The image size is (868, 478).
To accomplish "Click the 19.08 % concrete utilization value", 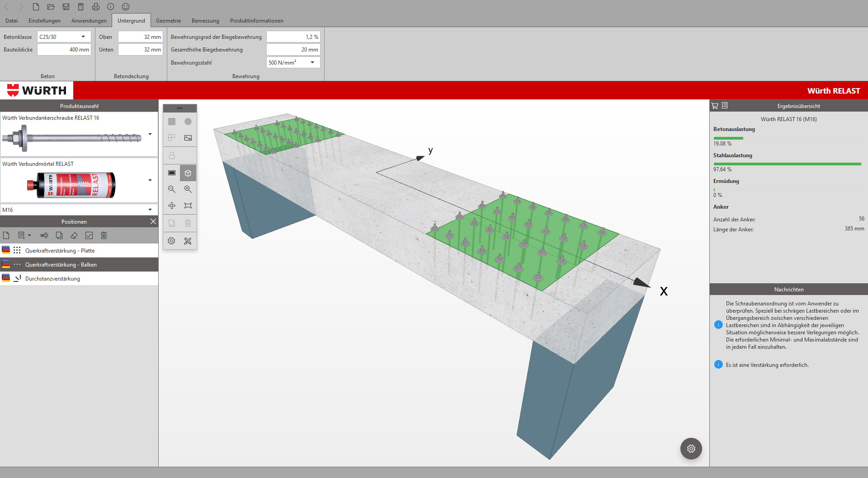I will pyautogui.click(x=722, y=144).
